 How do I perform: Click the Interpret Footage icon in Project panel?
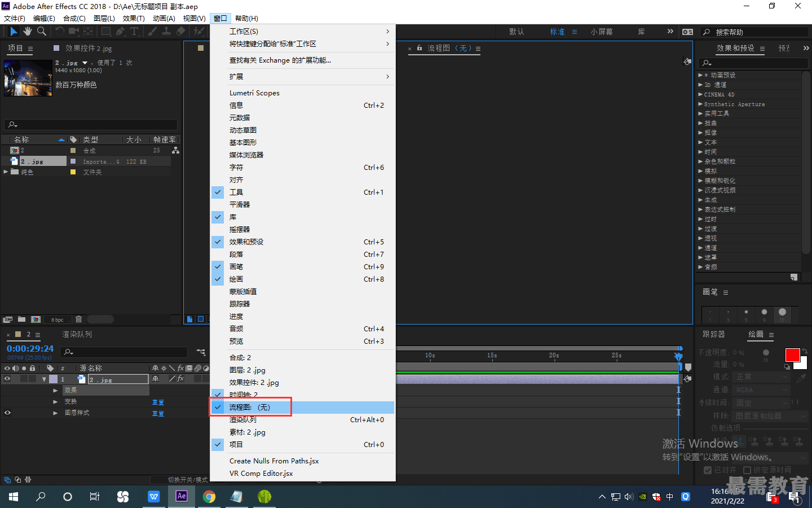click(x=7, y=319)
